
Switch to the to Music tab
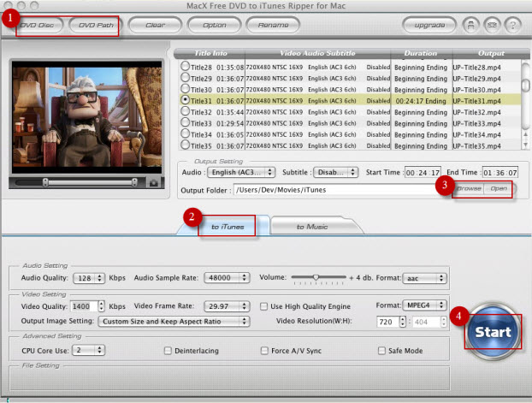pos(312,227)
